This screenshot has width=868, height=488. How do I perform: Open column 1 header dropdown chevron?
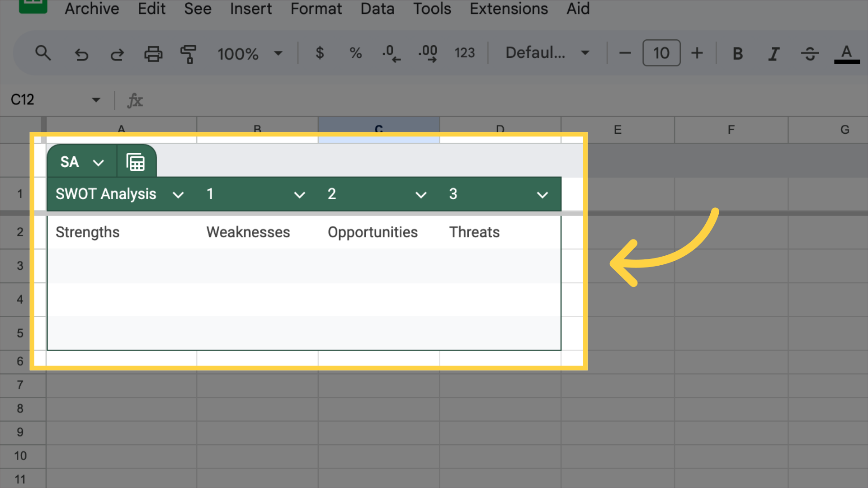click(299, 195)
